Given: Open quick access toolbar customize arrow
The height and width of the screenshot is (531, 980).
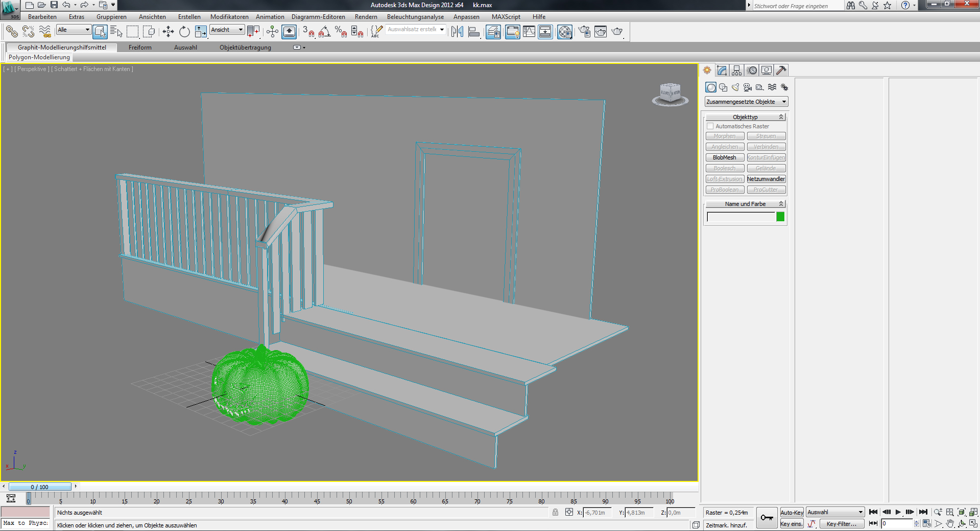Looking at the screenshot, I should pos(113,5).
